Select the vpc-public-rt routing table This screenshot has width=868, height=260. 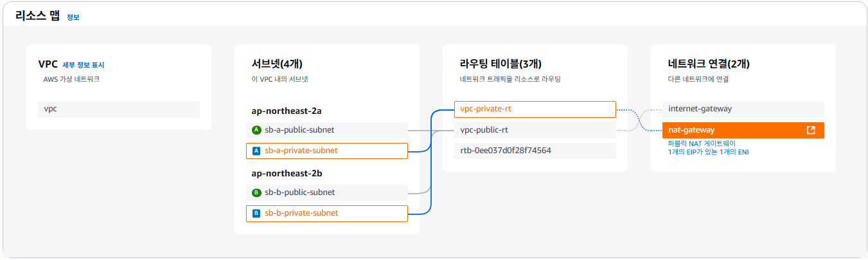535,130
